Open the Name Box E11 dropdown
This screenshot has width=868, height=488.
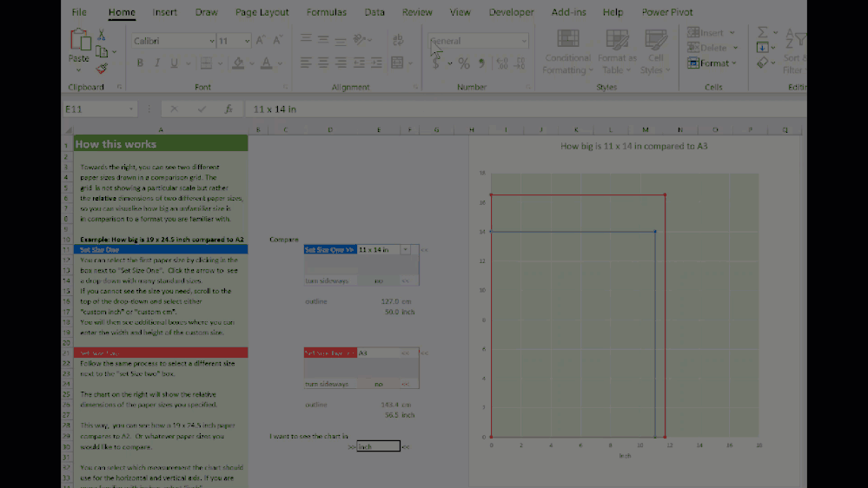click(130, 109)
